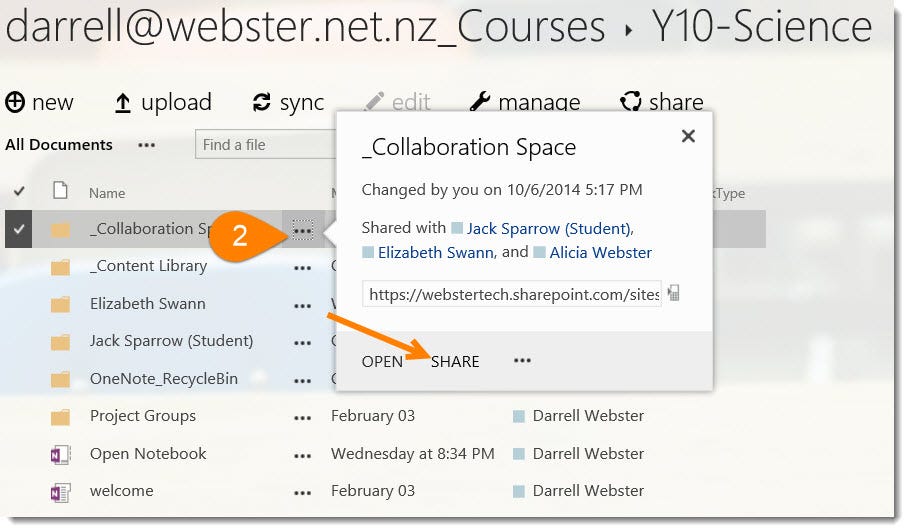Open more actions ellipsis in callout footer
This screenshot has width=909, height=532.
(x=522, y=361)
